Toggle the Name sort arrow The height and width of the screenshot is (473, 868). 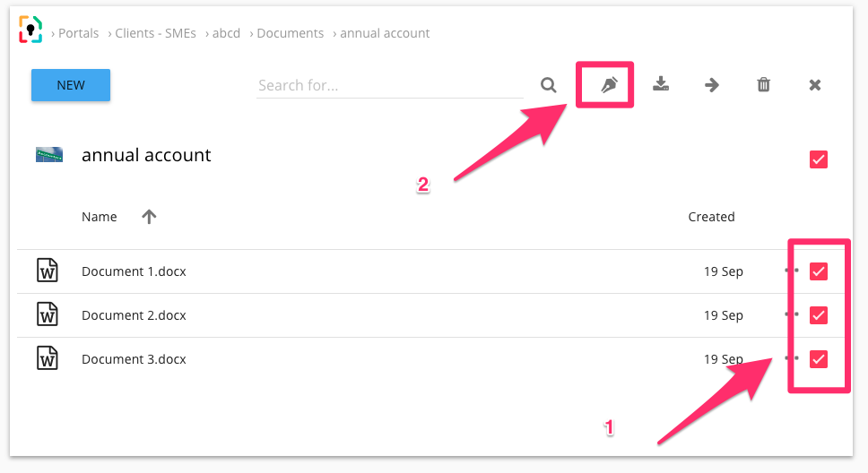[149, 217]
